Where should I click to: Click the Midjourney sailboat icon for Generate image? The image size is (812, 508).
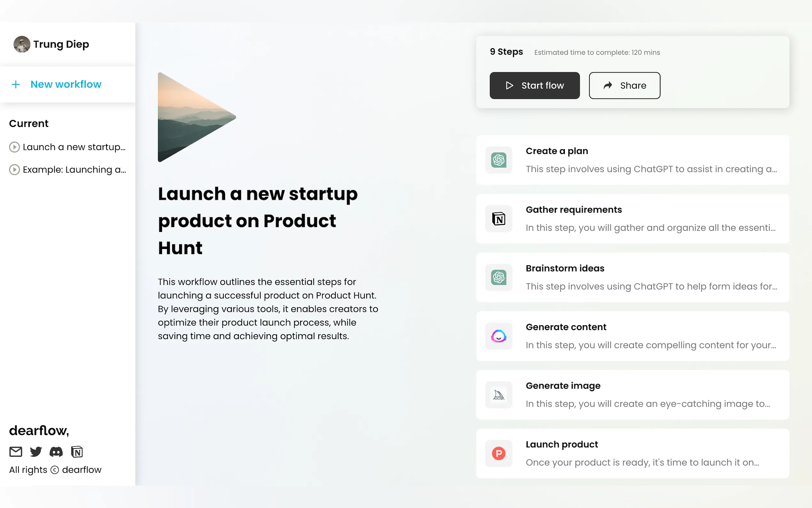point(498,395)
